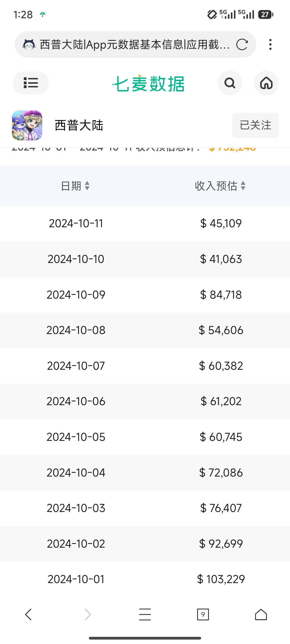Go to Qimai home icon
Screen dimensions: 290x644
[x=266, y=83]
